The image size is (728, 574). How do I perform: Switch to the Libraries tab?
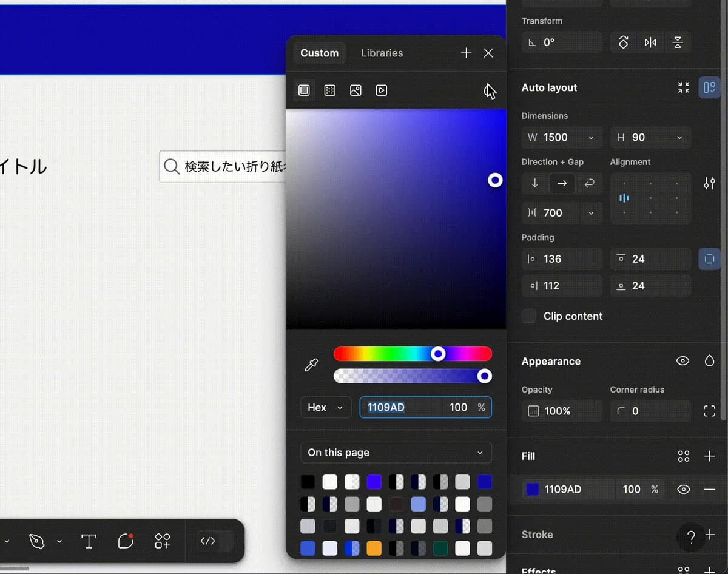pos(382,53)
